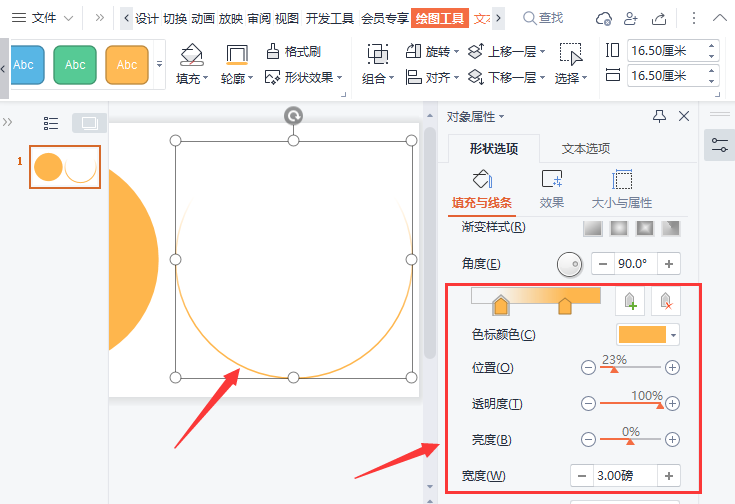Select the third 渐变样式 rectangular gradient style

click(645, 228)
